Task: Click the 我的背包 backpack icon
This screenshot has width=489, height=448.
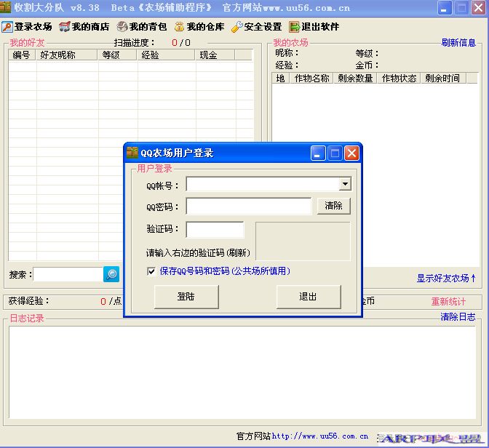Action: pyautogui.click(x=122, y=27)
